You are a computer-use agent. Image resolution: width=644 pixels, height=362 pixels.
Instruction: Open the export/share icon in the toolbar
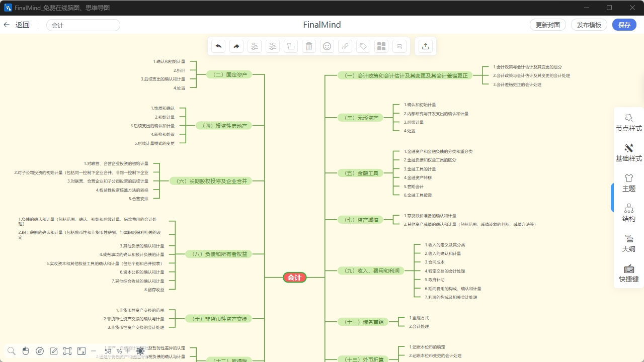[425, 46]
